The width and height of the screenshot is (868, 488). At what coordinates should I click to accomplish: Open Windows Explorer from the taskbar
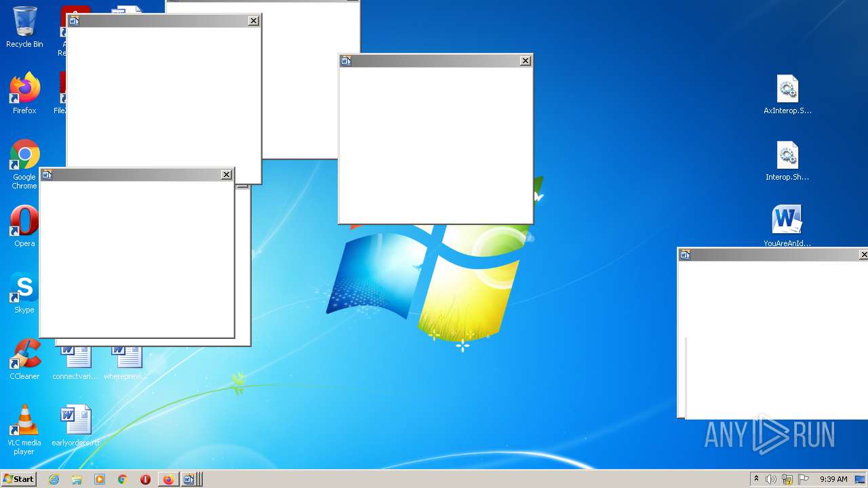pos(77,479)
